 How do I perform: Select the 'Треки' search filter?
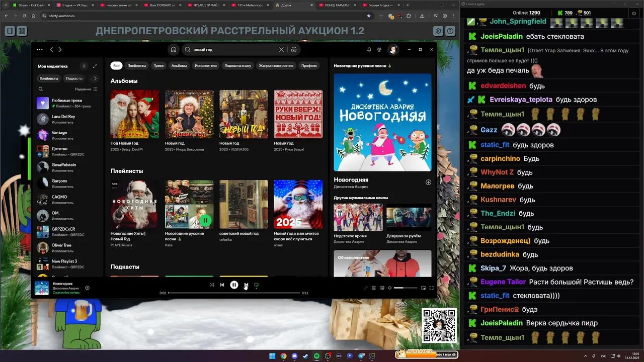[158, 66]
